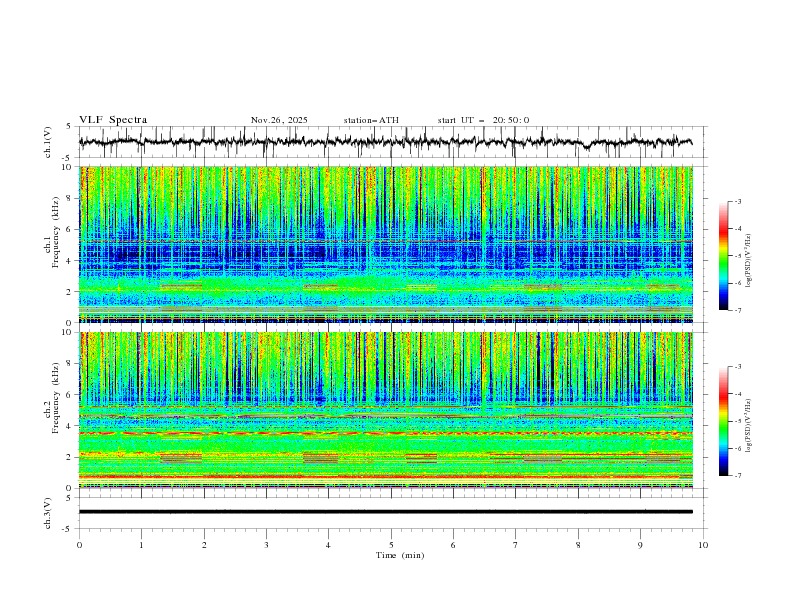Click the "6" kHz tick on ch.2 axis
The image size is (792, 612).
(70, 395)
